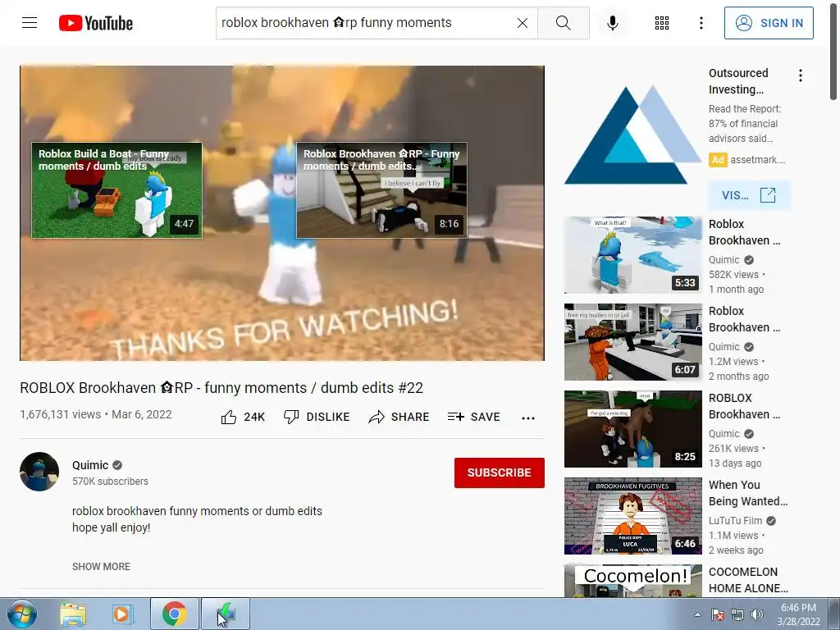Show hidden system tray icons
This screenshot has height=630, width=840.
[697, 614]
